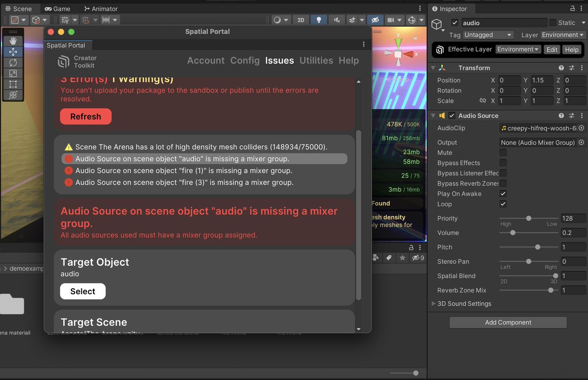
Task: Collapse the Transform component
Action: click(x=433, y=68)
